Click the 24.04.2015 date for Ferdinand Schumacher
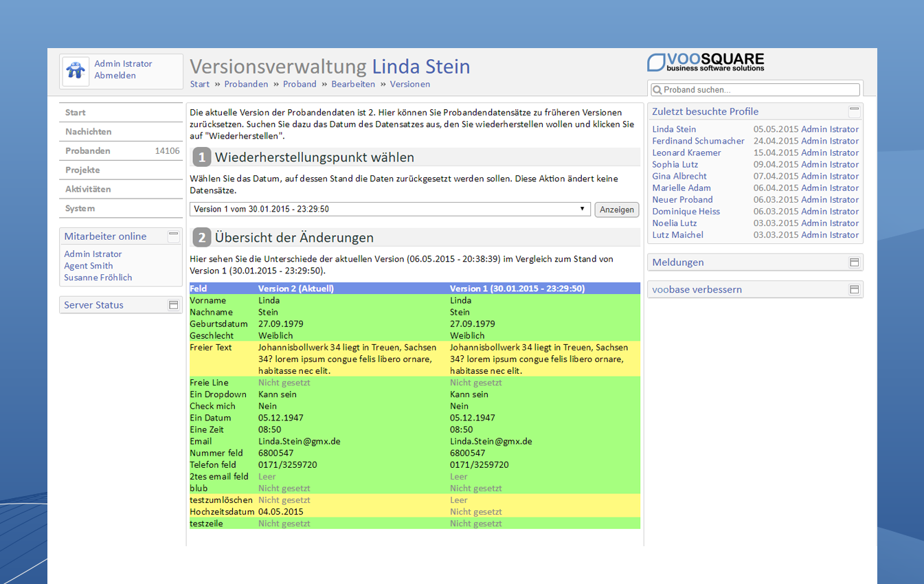The image size is (924, 584). point(776,141)
